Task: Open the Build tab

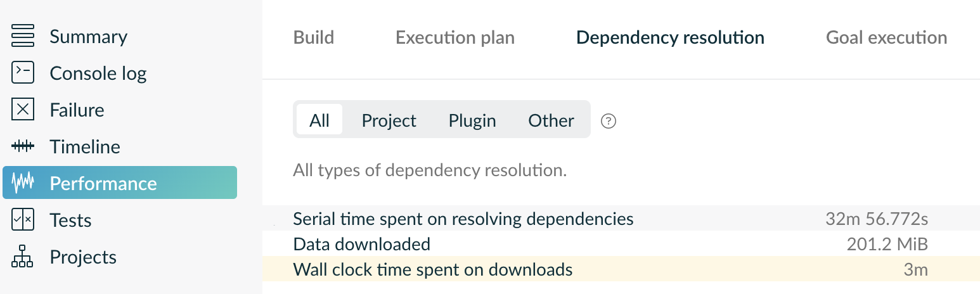Action: click(x=314, y=37)
